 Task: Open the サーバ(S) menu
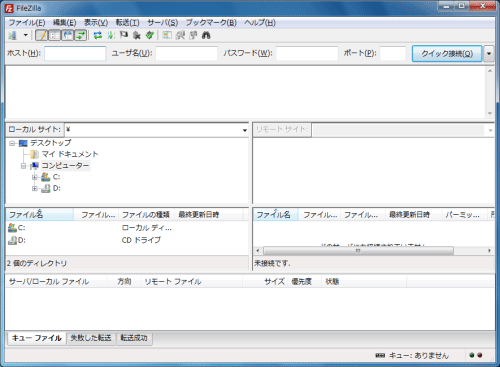point(163,23)
